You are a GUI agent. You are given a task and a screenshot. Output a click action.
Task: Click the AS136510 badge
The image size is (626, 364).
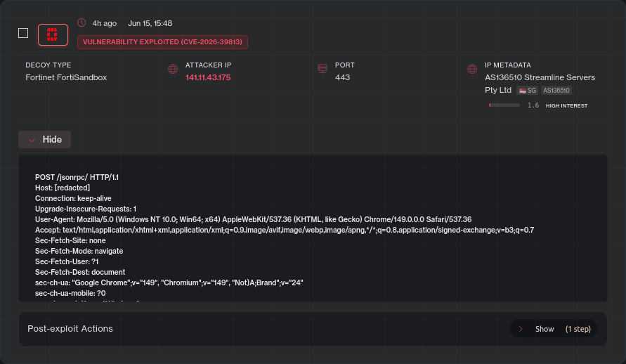(556, 91)
